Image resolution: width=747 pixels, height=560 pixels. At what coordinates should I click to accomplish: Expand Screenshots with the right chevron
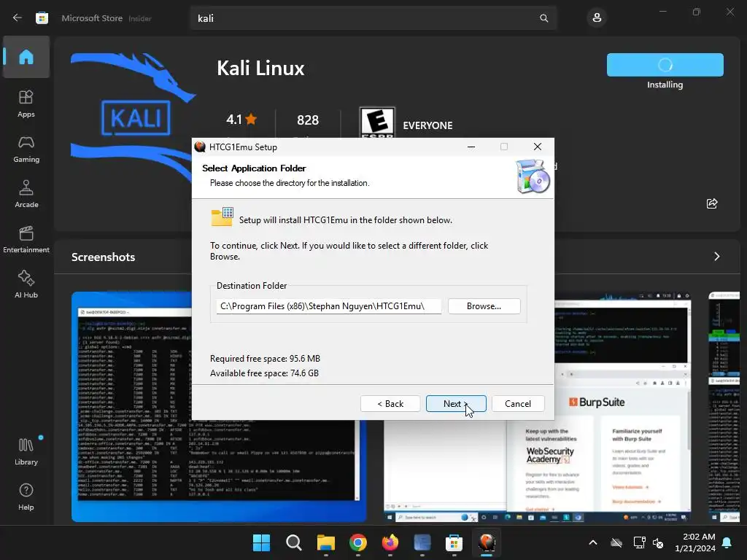[717, 257]
